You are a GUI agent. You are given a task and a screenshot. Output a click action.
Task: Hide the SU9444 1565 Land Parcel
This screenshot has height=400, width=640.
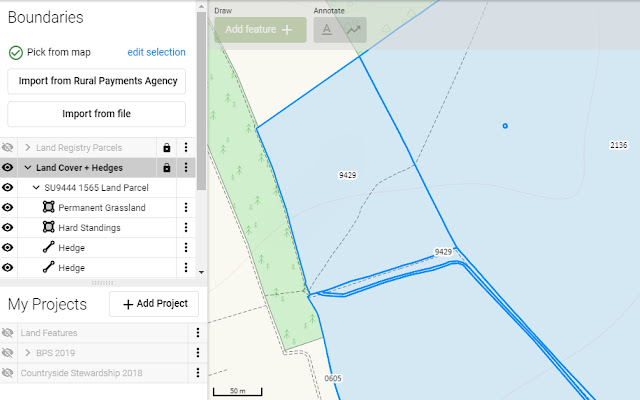(x=8, y=187)
